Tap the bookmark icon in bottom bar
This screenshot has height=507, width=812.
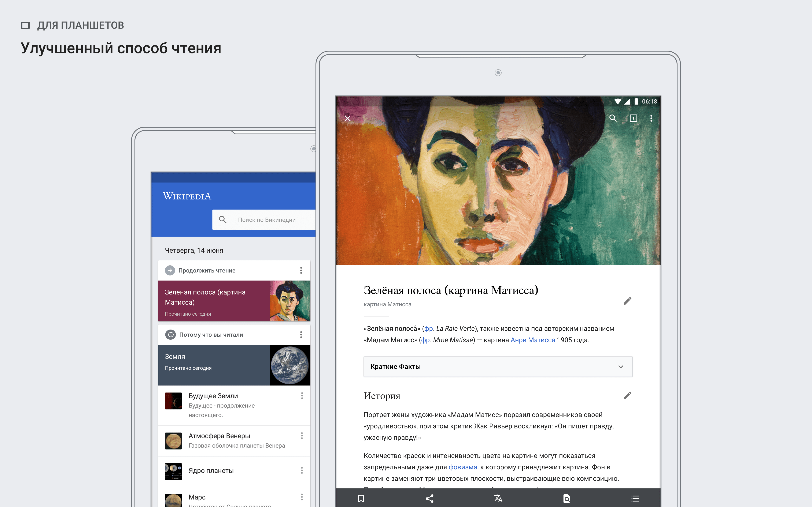361,498
